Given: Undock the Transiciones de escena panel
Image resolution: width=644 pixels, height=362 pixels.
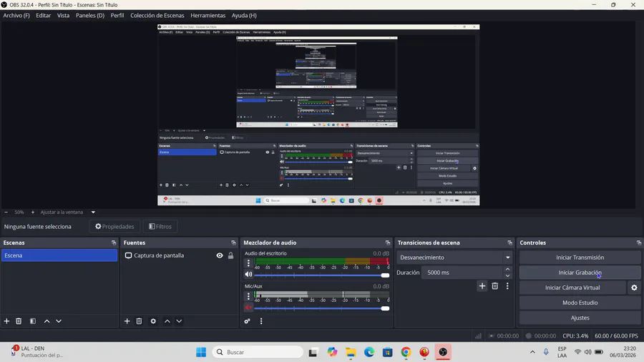Looking at the screenshot, I should click(509, 243).
